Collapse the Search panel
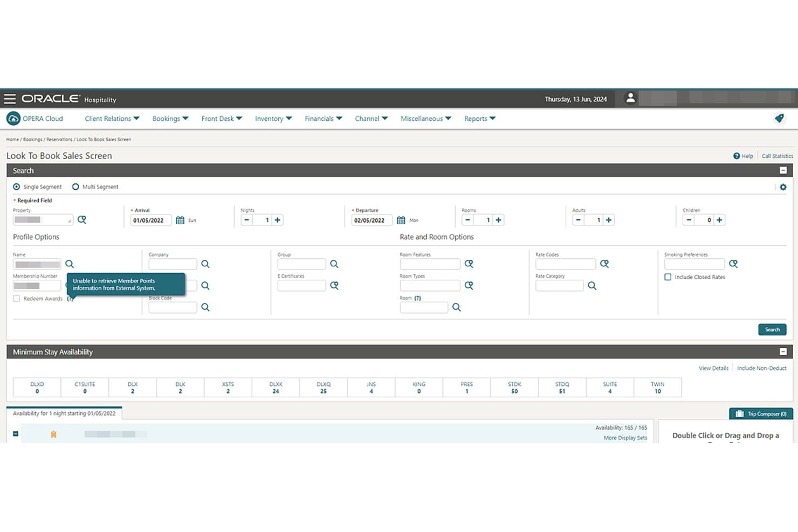798x532 pixels. [x=783, y=170]
